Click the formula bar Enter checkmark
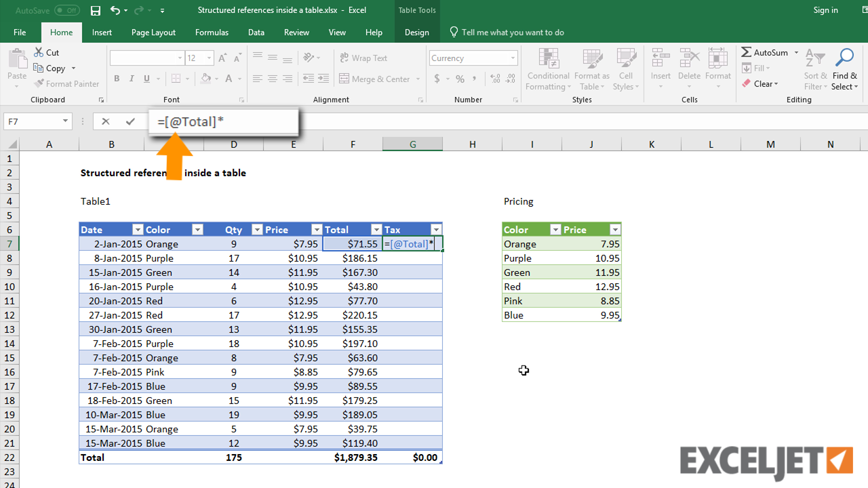This screenshot has height=488, width=868. pyautogui.click(x=130, y=121)
